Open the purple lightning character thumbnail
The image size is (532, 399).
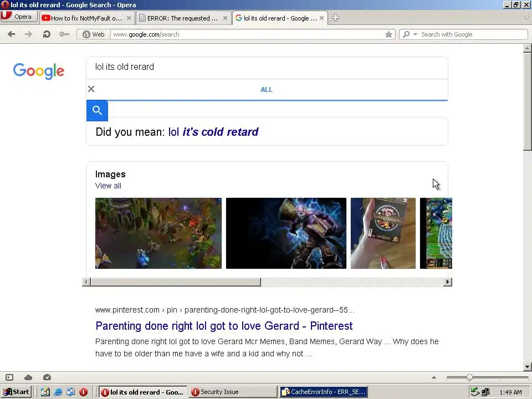point(286,233)
